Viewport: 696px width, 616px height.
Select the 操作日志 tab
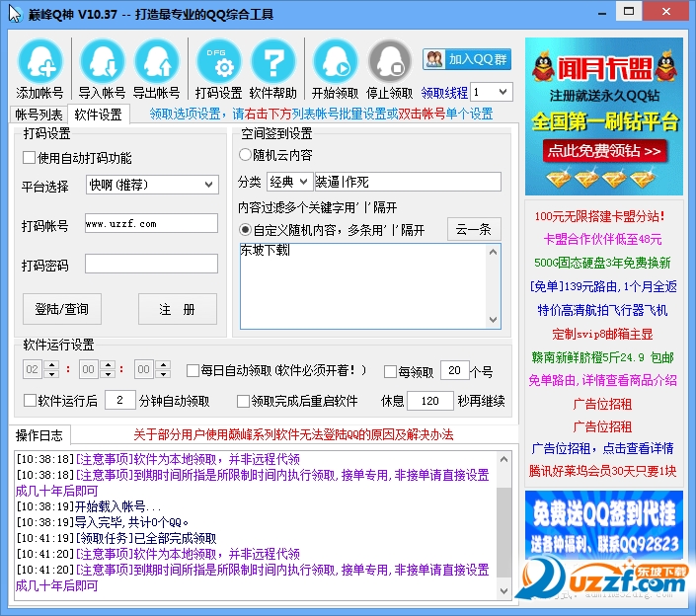(39, 435)
